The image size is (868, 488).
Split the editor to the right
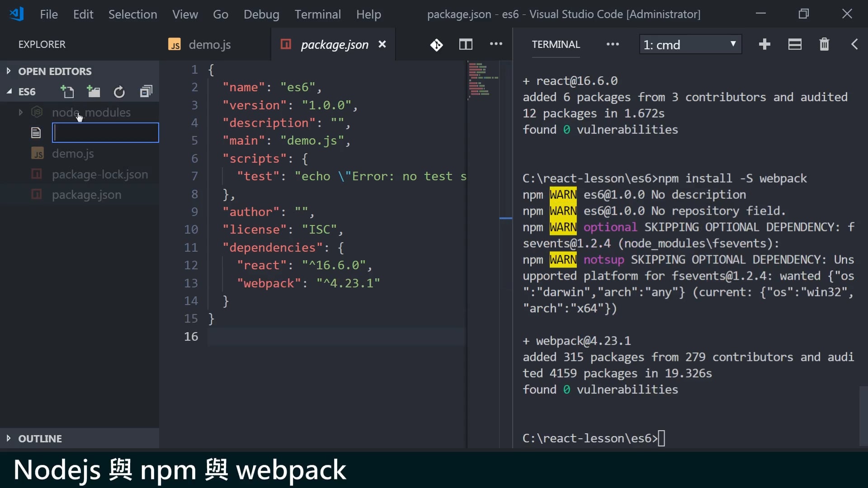click(466, 44)
